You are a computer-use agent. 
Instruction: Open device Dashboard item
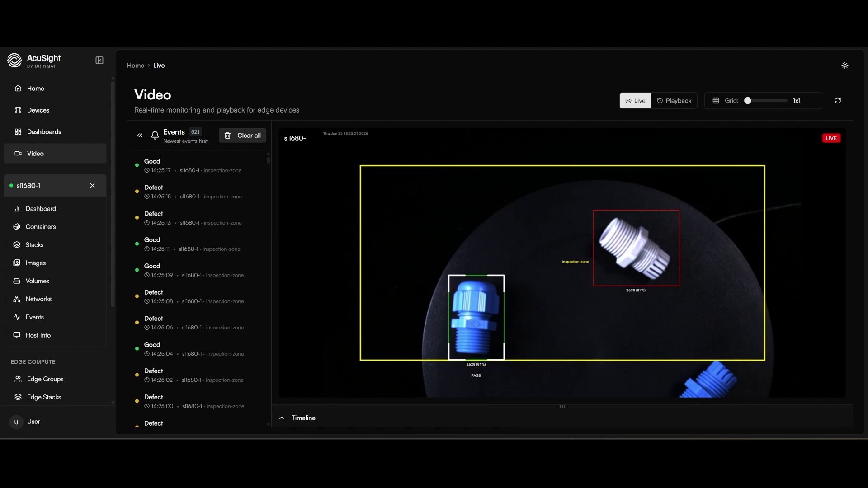coord(55,209)
